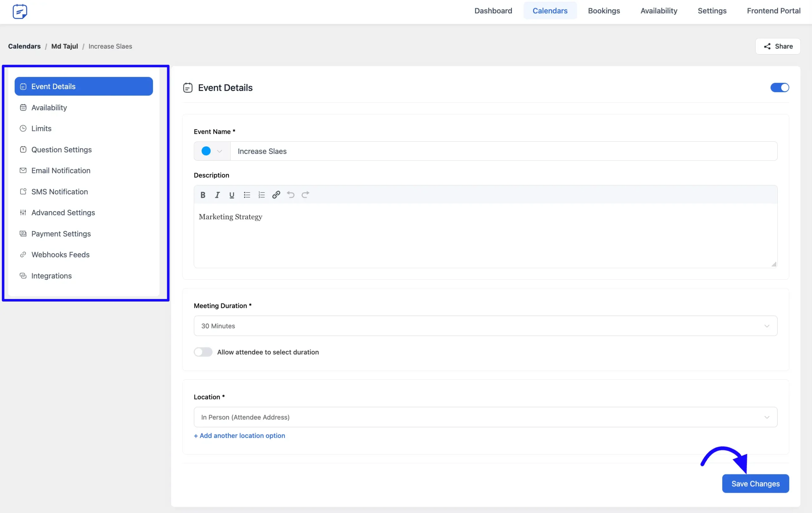Redo edit in description editor
Viewport: 812px width, 513px height.
pos(305,195)
